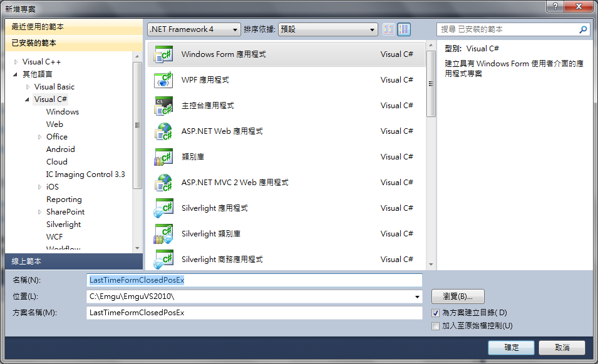The width and height of the screenshot is (598, 364).
Task: Open 最近使用的範本 section
Action: (x=74, y=27)
